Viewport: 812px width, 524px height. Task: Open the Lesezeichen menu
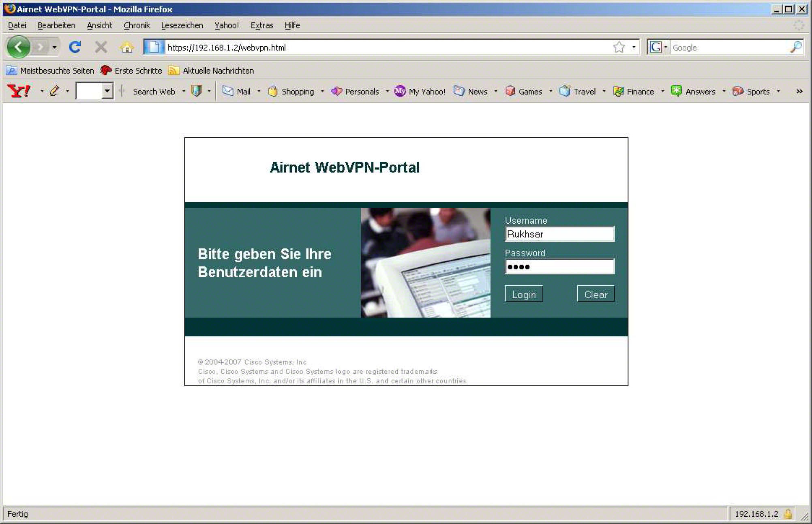pyautogui.click(x=182, y=25)
